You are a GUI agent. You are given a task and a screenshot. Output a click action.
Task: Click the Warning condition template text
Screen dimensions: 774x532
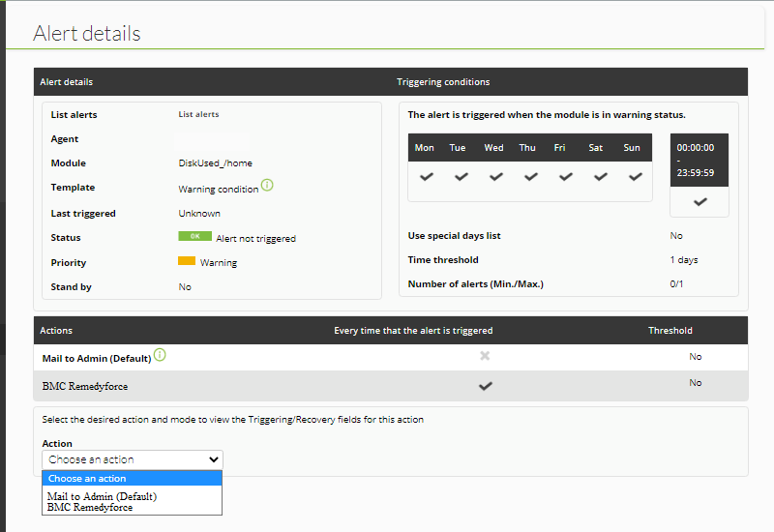pyautogui.click(x=219, y=189)
